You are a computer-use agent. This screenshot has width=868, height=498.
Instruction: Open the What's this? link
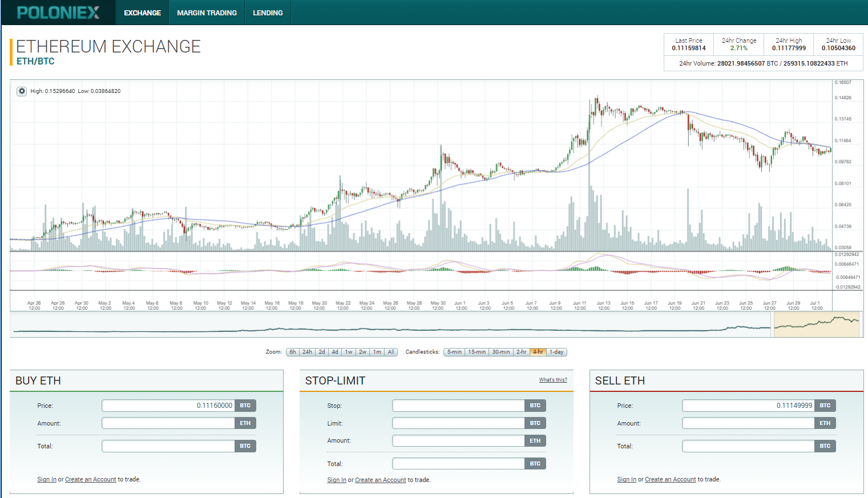[553, 380]
